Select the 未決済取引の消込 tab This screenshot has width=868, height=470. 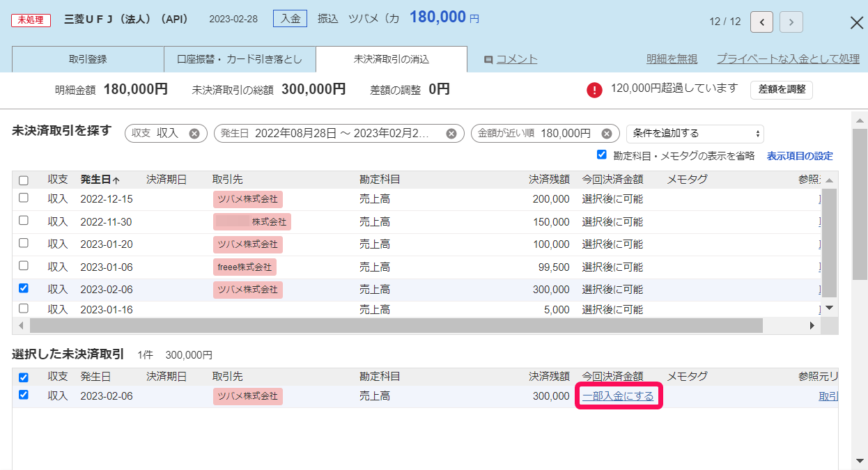(392, 59)
